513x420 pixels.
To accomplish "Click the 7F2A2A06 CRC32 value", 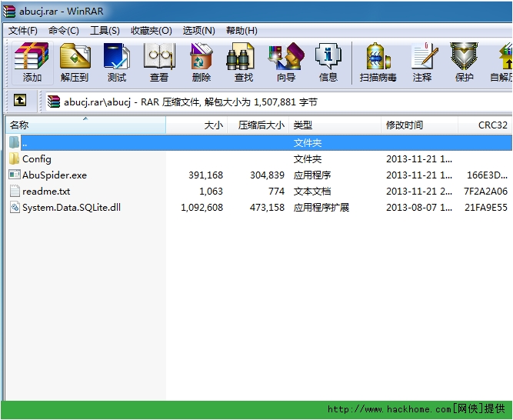I will (x=485, y=192).
